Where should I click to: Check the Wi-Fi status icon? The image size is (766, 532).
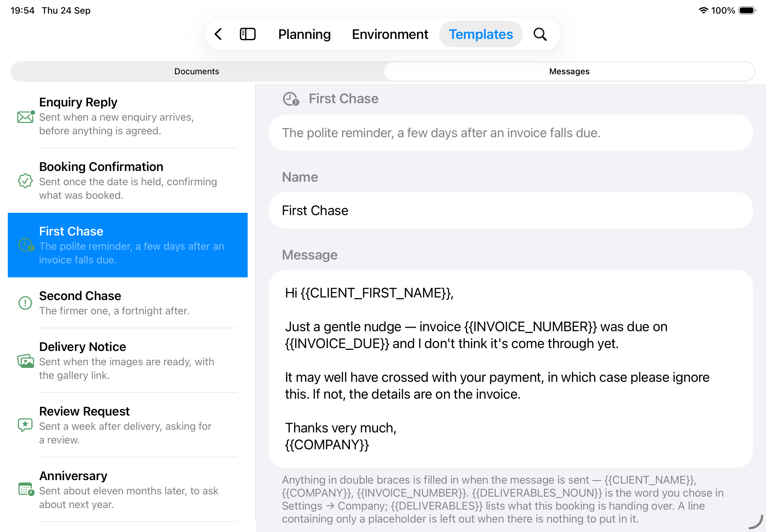703,10
